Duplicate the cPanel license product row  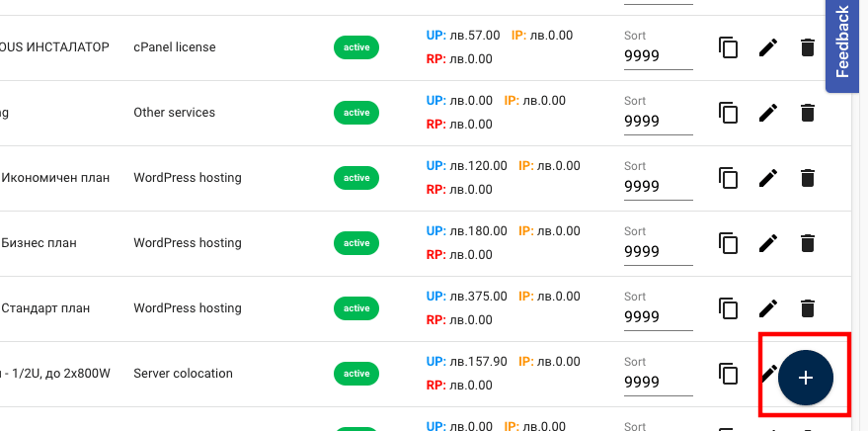pos(729,47)
